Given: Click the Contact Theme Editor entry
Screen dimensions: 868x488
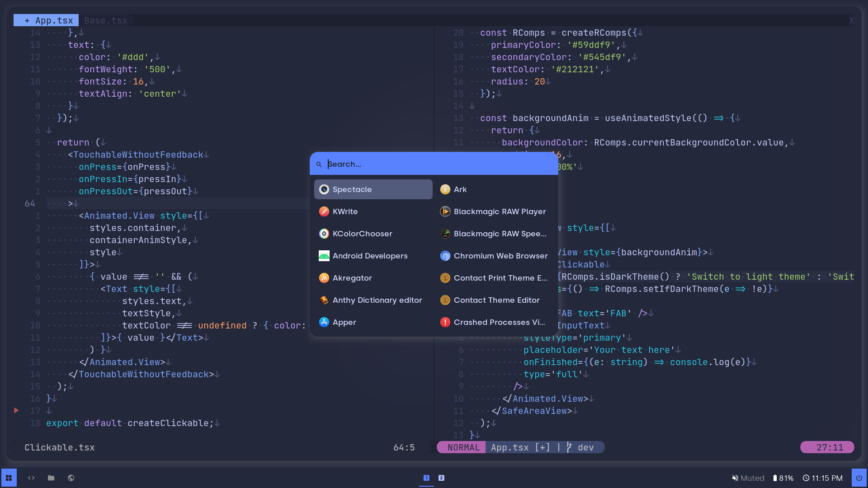Looking at the screenshot, I should [496, 300].
